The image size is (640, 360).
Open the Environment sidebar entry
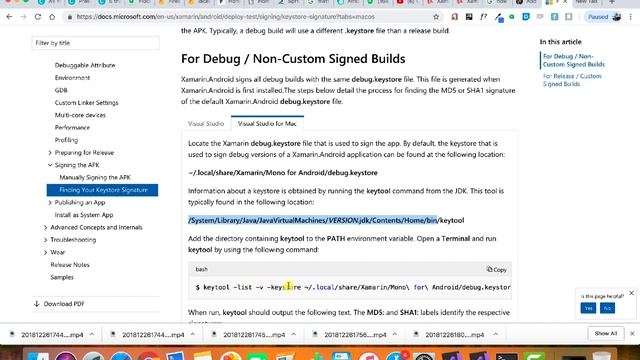click(x=72, y=78)
